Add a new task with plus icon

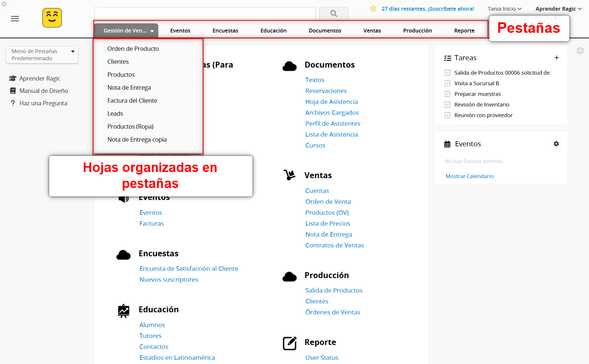point(557,58)
